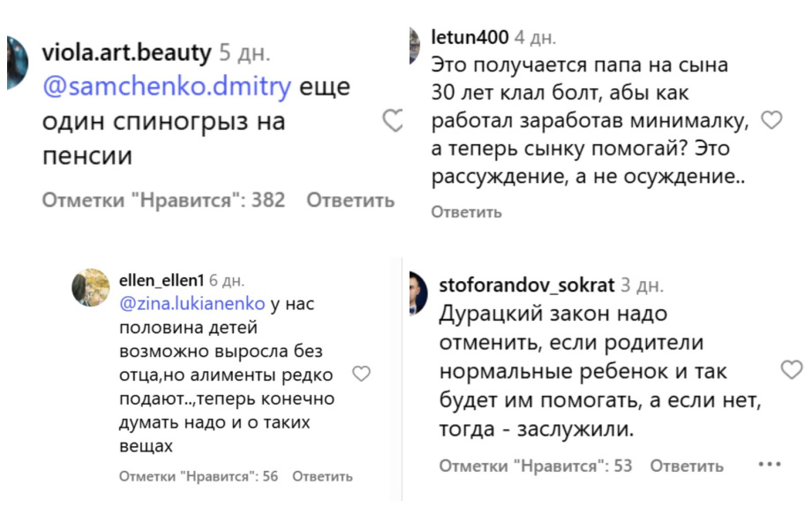Image resolution: width=812 pixels, height=508 pixels.
Task: Open viola.art.beauty profile picture
Action: tap(16, 62)
